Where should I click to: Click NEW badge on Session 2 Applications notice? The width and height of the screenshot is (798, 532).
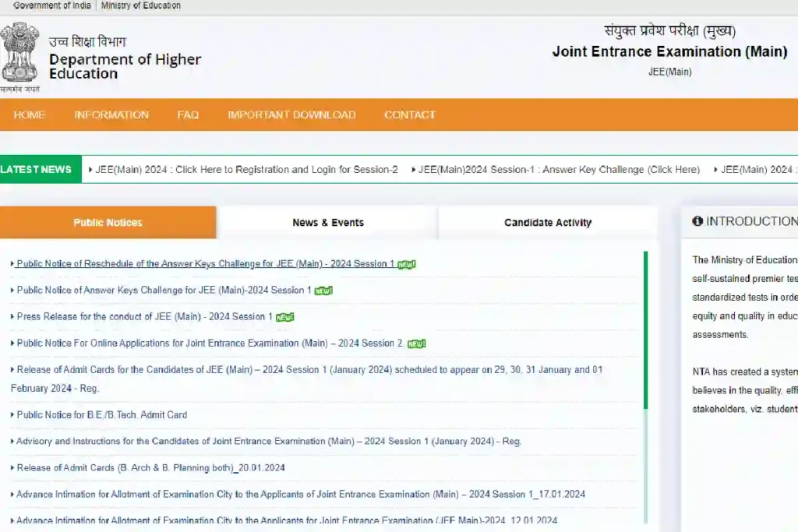click(x=416, y=344)
